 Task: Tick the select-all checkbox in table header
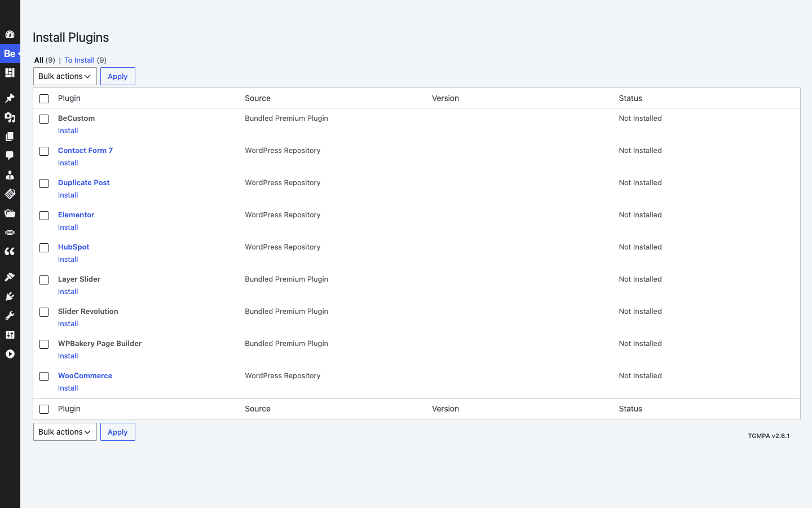coord(44,99)
